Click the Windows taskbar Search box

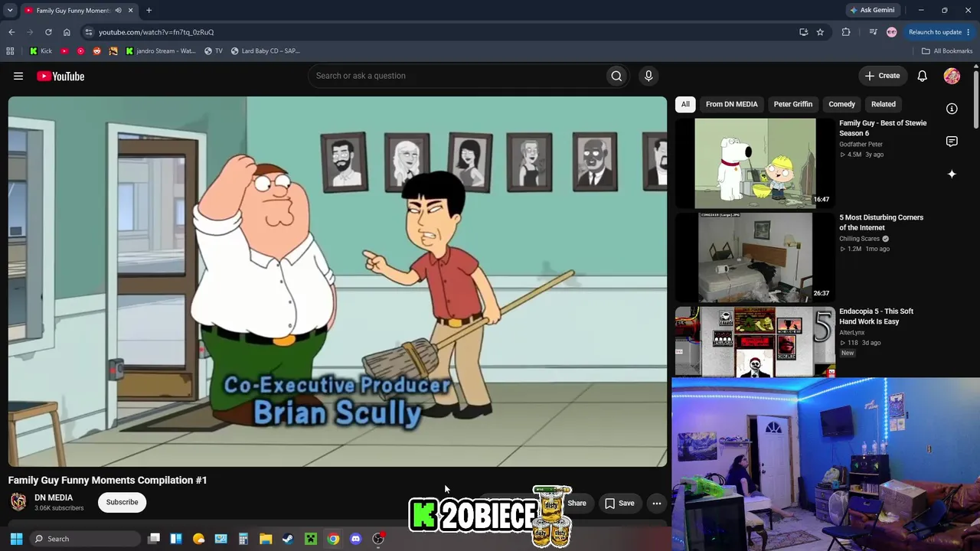(x=86, y=539)
